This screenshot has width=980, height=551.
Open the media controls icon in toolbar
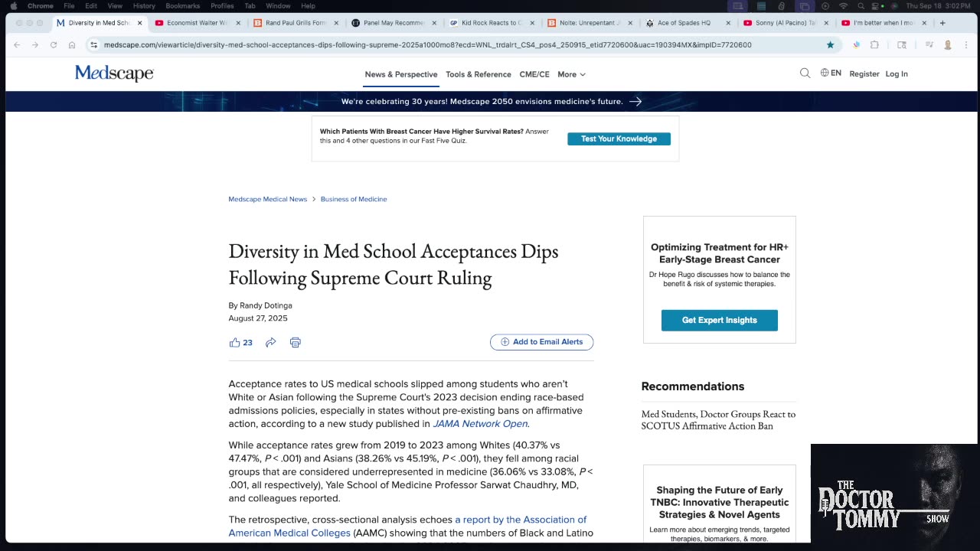929,45
